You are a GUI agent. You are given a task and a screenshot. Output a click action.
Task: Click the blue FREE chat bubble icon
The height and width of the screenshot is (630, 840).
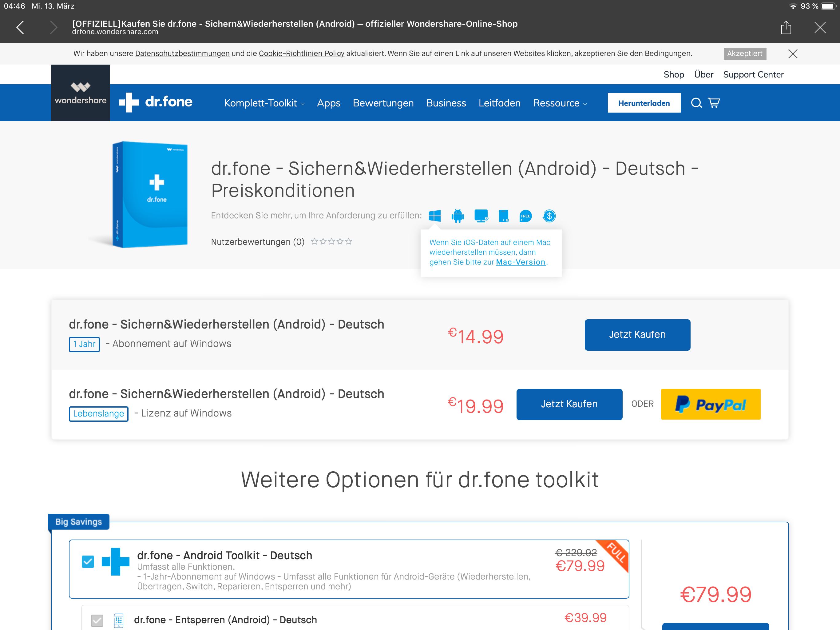click(x=525, y=216)
